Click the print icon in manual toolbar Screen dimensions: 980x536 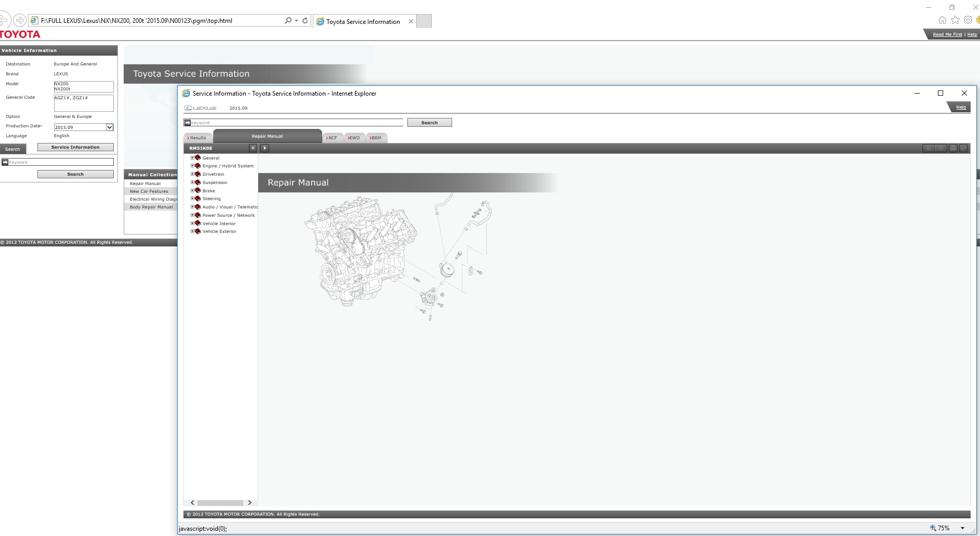pos(953,148)
